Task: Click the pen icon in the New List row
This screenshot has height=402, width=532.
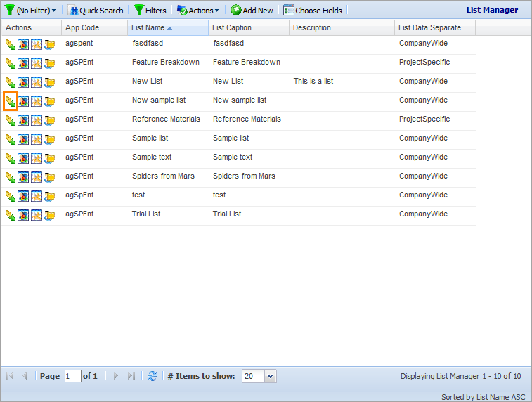Action: coord(11,82)
